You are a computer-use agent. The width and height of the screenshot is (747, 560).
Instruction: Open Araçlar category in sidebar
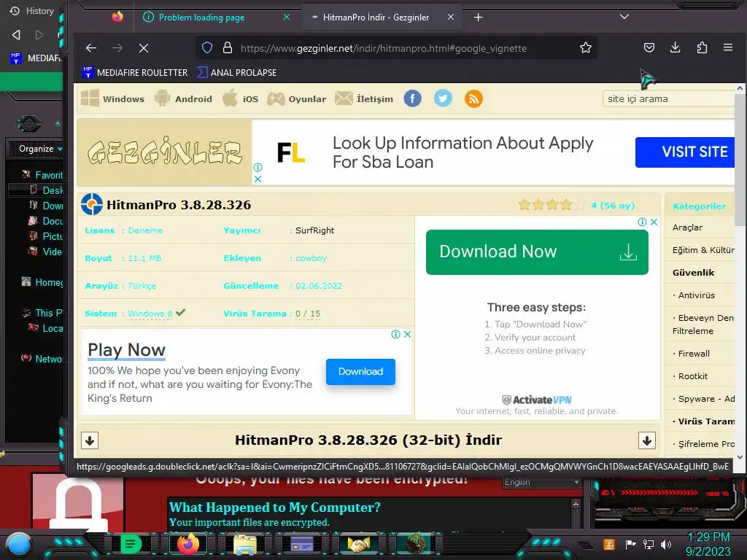(x=687, y=227)
